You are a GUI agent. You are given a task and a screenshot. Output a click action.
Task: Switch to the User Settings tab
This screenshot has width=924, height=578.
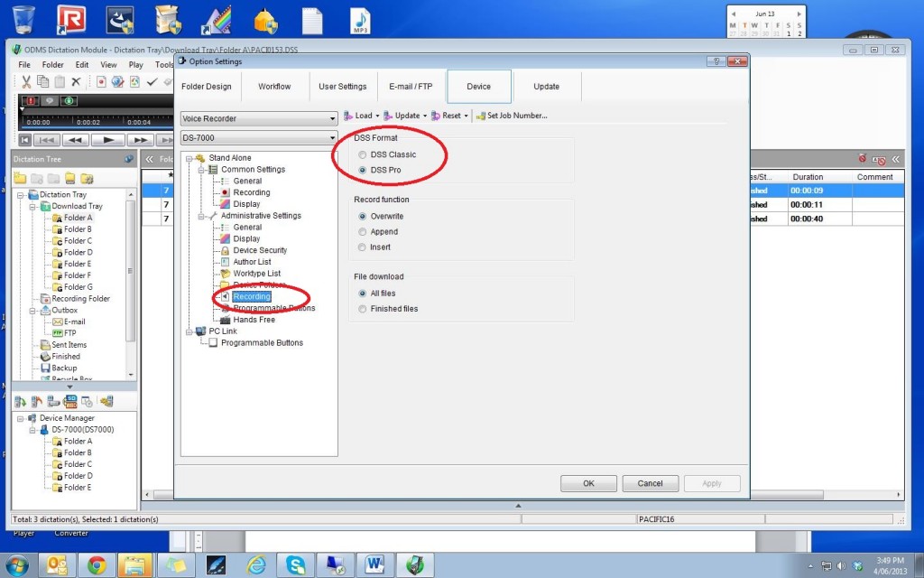tap(342, 86)
